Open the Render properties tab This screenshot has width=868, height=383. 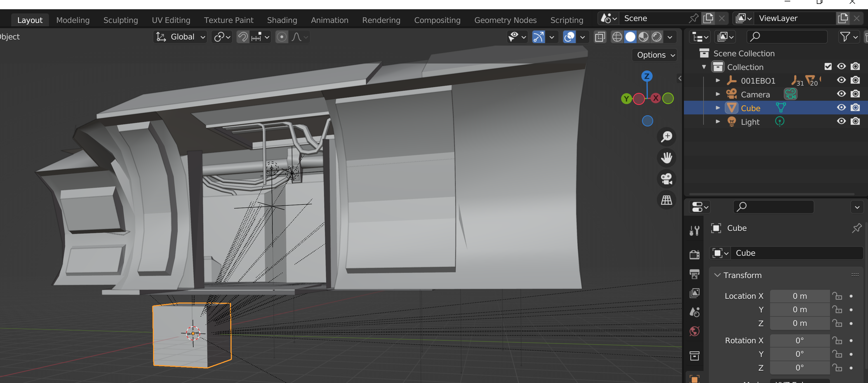pos(695,255)
